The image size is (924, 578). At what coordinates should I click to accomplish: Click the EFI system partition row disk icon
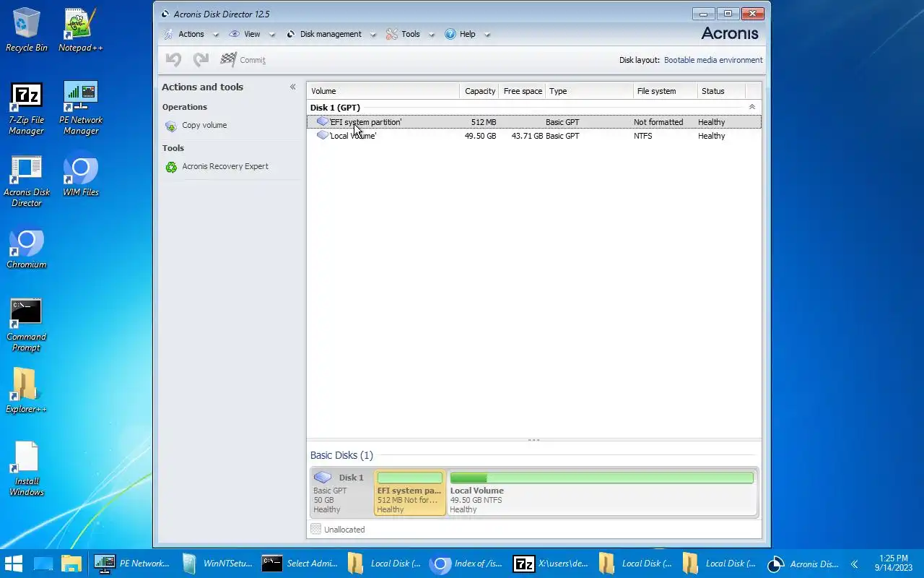tap(322, 121)
